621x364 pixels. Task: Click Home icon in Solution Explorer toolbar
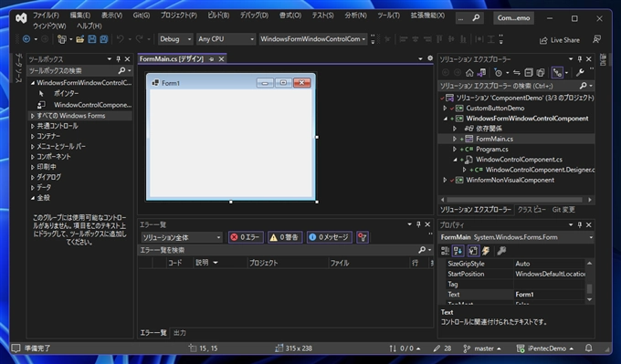pyautogui.click(x=469, y=73)
